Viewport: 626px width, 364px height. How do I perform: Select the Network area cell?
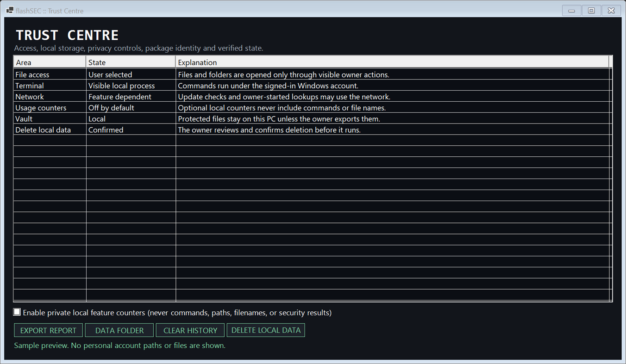click(50, 97)
